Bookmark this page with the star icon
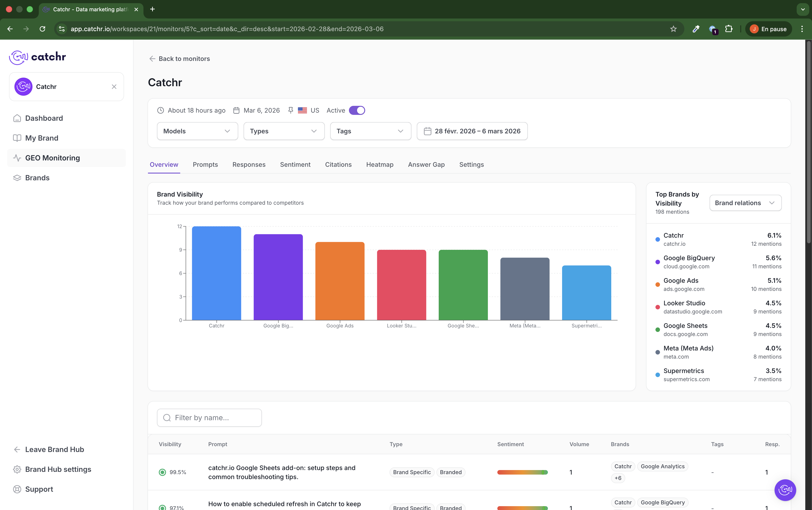 pos(673,29)
